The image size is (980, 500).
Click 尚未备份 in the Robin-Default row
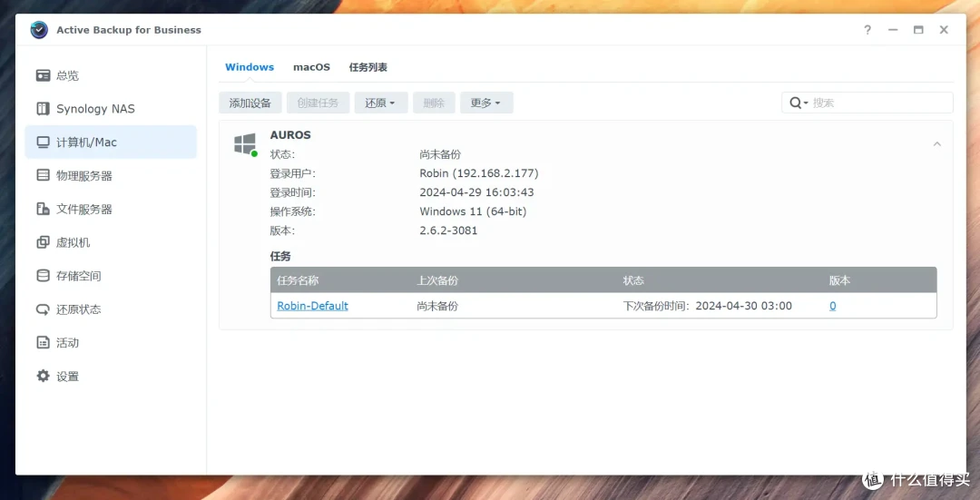(437, 306)
